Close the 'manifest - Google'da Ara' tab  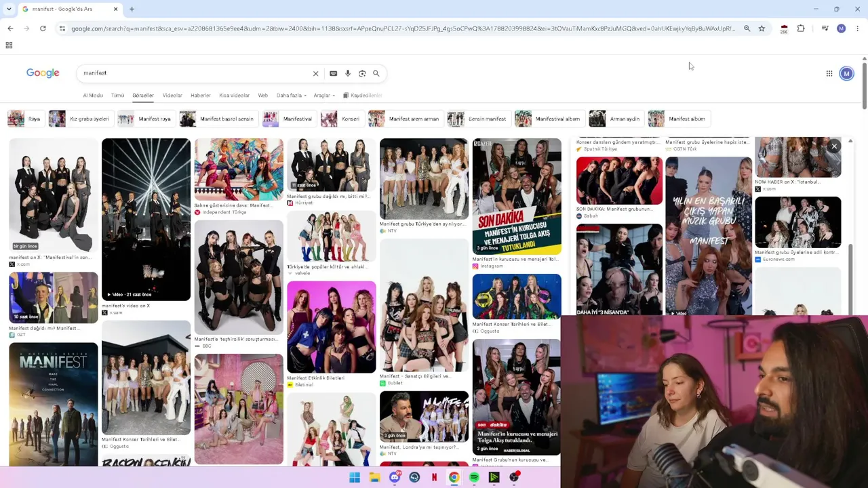coord(115,9)
